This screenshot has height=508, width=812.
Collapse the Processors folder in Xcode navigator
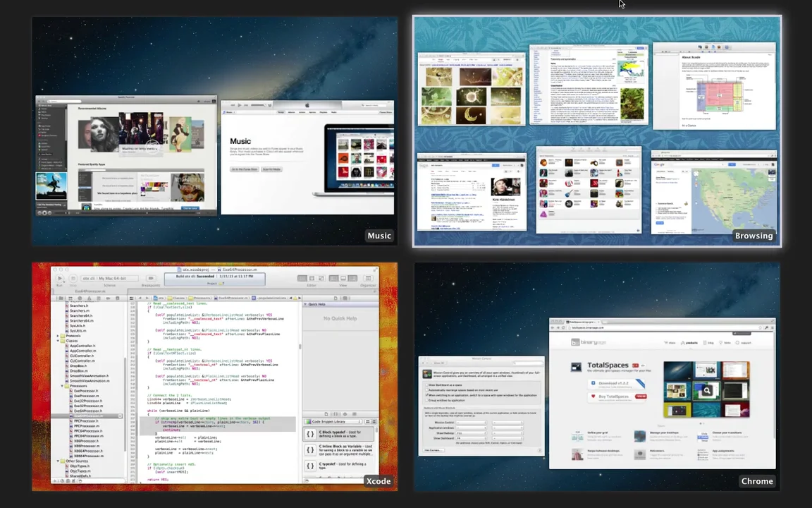(62, 386)
